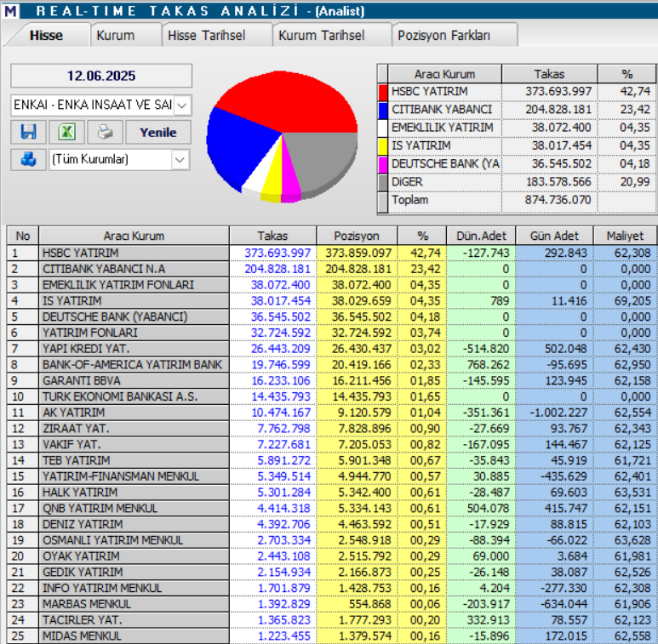658x644 pixels.
Task: Select the QNB YATIRIM MENKUL row
Action: tap(332, 508)
